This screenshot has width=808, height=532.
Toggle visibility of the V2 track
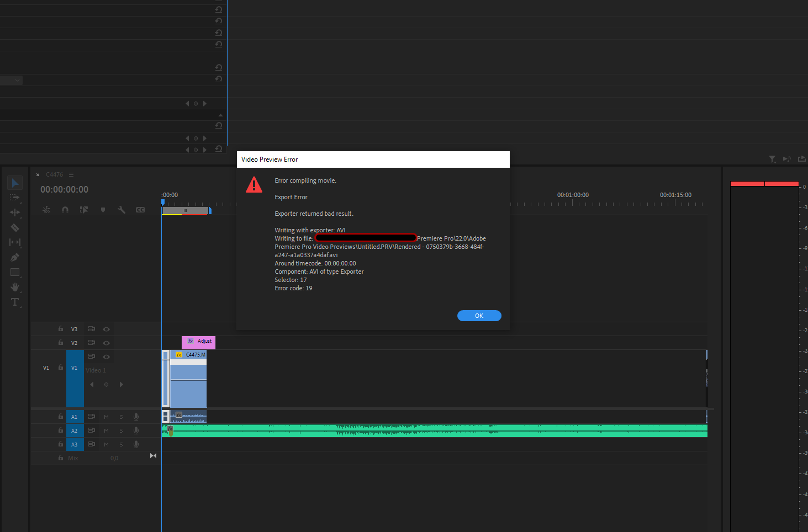click(106, 343)
